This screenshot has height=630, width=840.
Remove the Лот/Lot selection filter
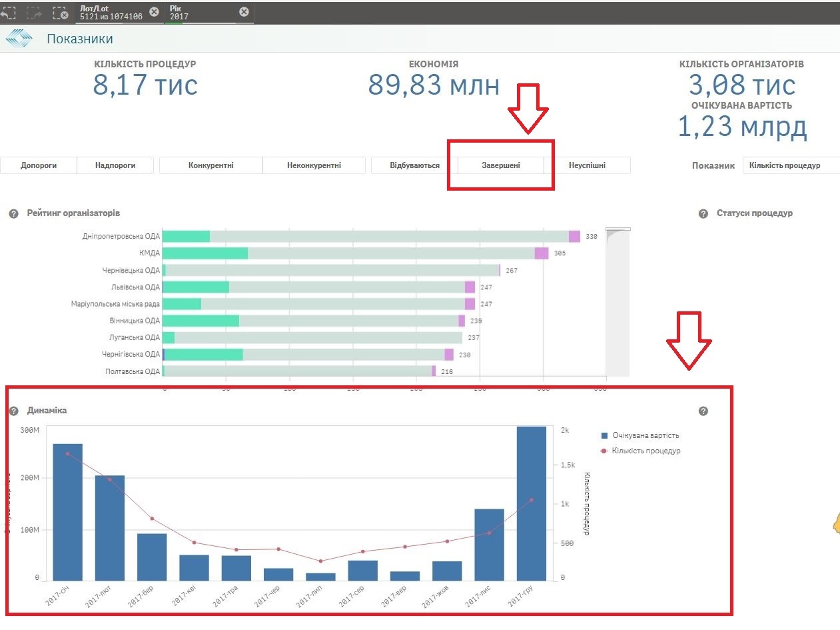[x=154, y=12]
